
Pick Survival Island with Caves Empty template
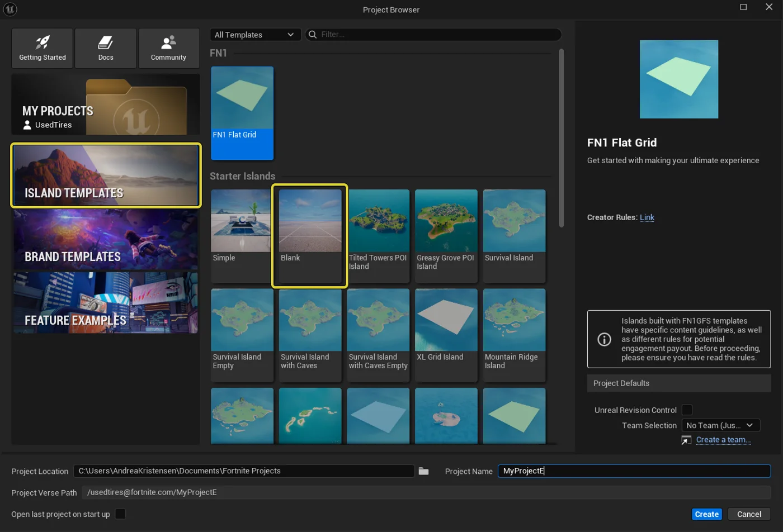tap(378, 335)
